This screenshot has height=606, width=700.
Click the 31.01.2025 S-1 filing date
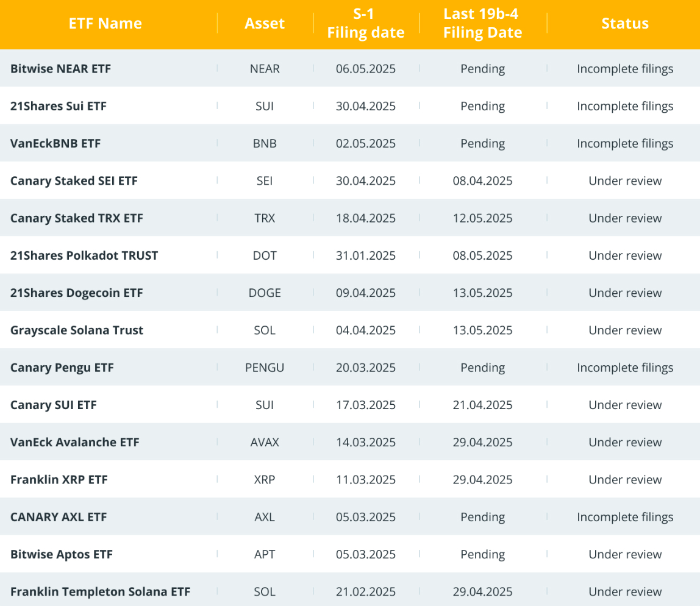tap(366, 255)
